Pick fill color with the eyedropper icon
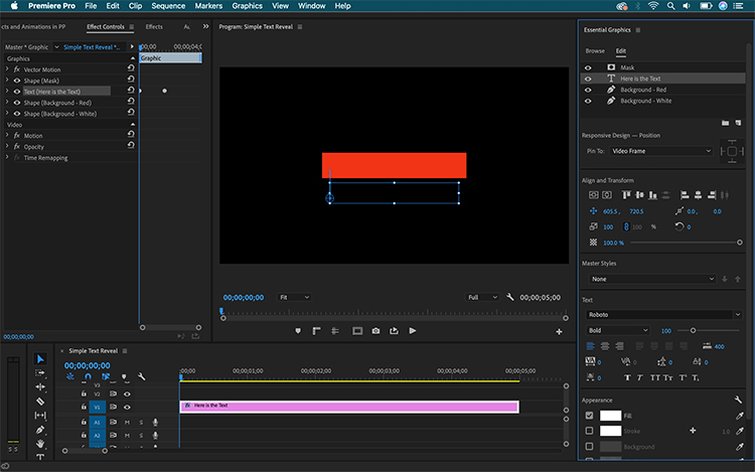 [740, 416]
